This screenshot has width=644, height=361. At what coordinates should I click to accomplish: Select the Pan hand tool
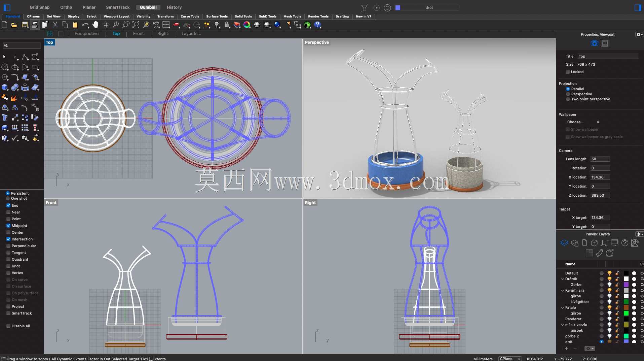pos(96,25)
